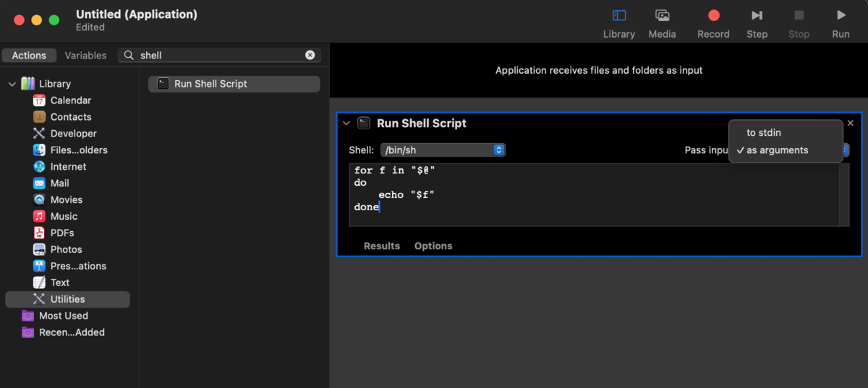868x388 pixels.
Task: Click the terminal icon in the action header
Action: point(364,124)
